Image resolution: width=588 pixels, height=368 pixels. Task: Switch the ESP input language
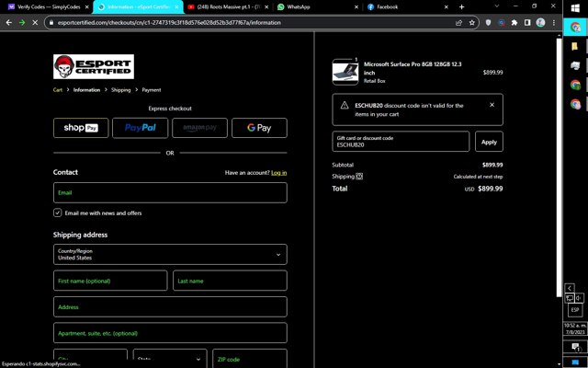pyautogui.click(x=575, y=310)
